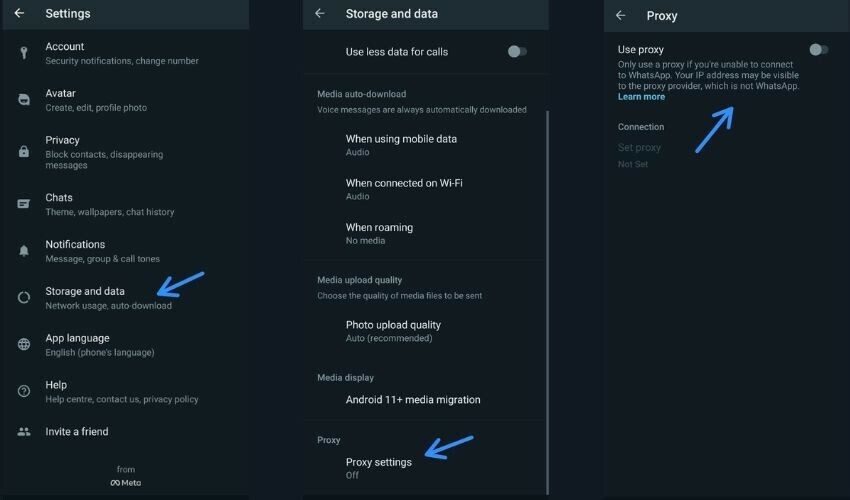Open When connected on Wi-Fi option

[x=404, y=189]
